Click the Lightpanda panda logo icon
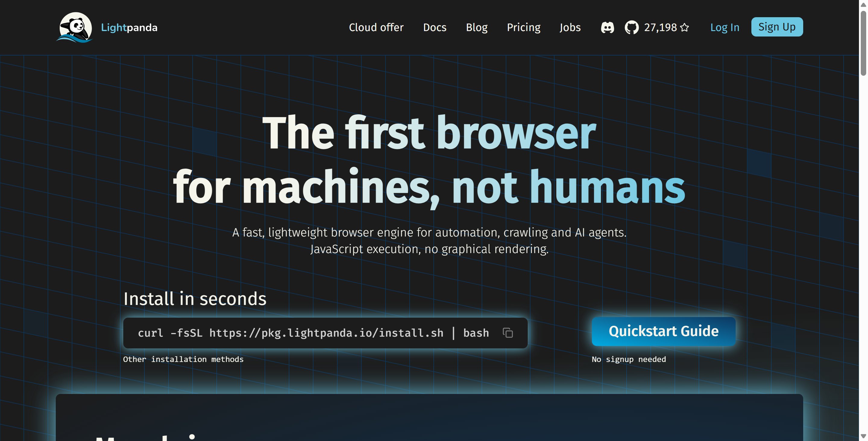Viewport: 868px width, 441px height. [75, 27]
